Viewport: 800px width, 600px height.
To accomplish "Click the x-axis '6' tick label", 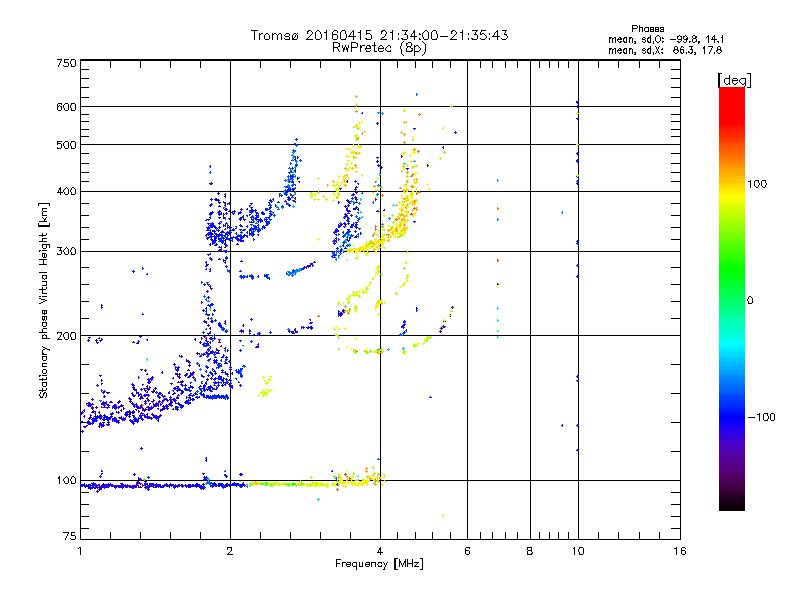I will [x=467, y=551].
